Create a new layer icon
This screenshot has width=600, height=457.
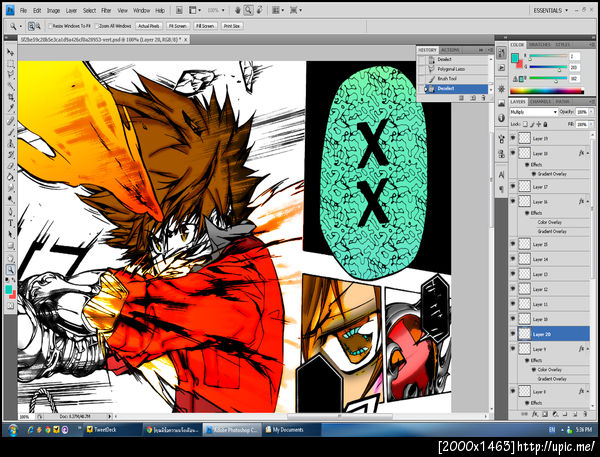click(575, 414)
